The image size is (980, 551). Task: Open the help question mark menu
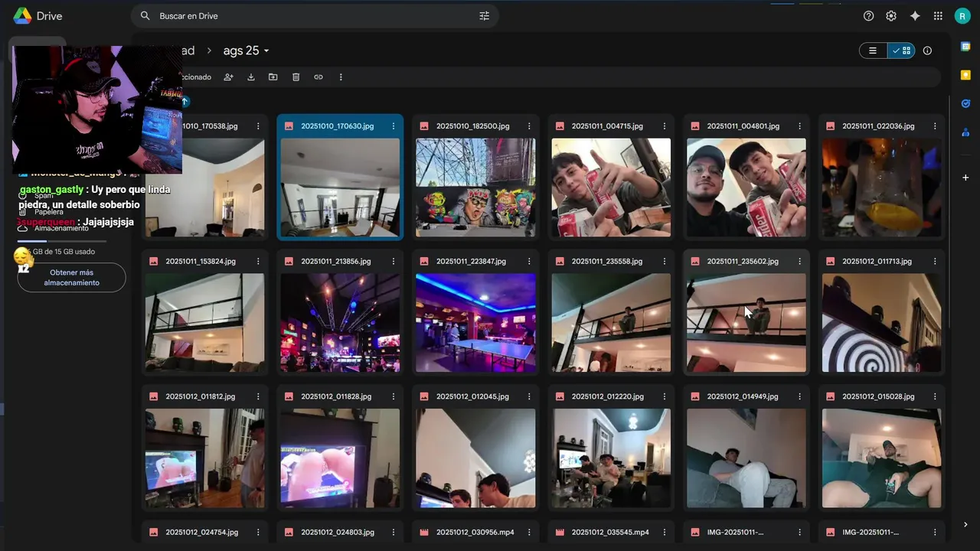pyautogui.click(x=868, y=16)
